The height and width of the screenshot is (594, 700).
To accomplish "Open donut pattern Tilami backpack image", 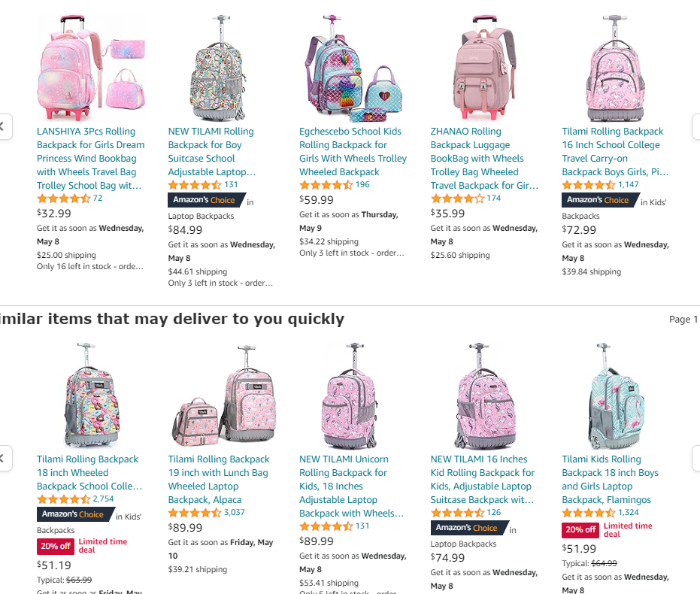I will point(91,395).
